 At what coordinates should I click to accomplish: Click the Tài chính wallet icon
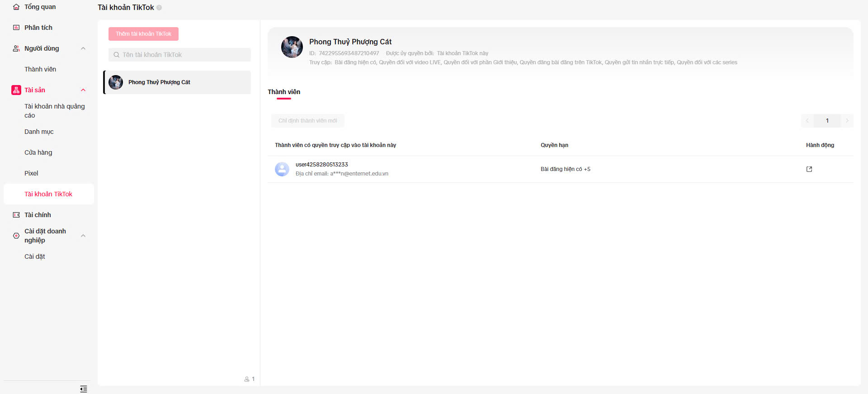click(16, 215)
